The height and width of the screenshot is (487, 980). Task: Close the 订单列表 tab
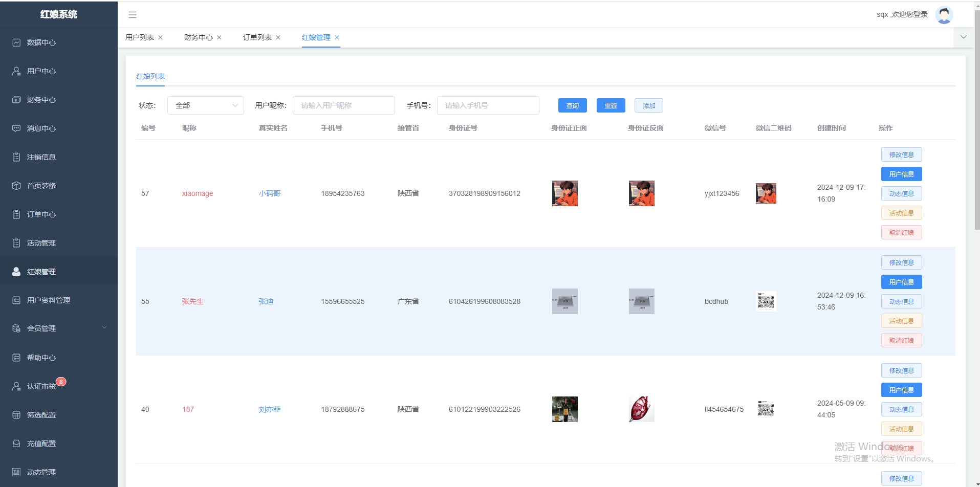(278, 37)
